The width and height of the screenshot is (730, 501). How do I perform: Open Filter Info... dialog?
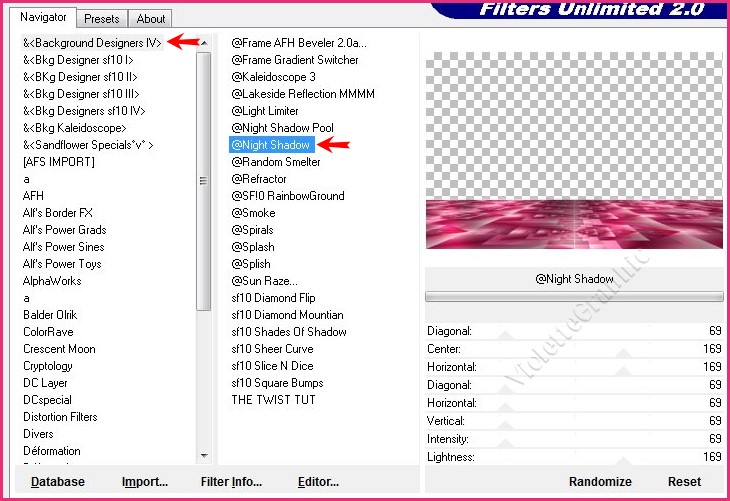point(231,481)
